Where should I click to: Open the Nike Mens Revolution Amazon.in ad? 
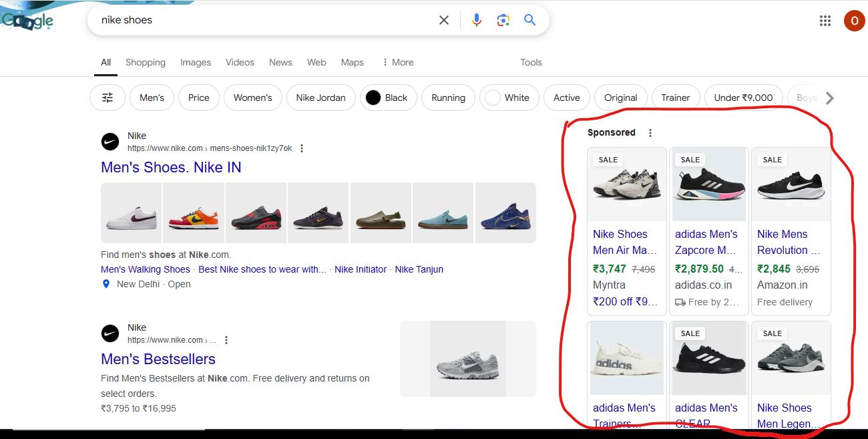(x=791, y=231)
